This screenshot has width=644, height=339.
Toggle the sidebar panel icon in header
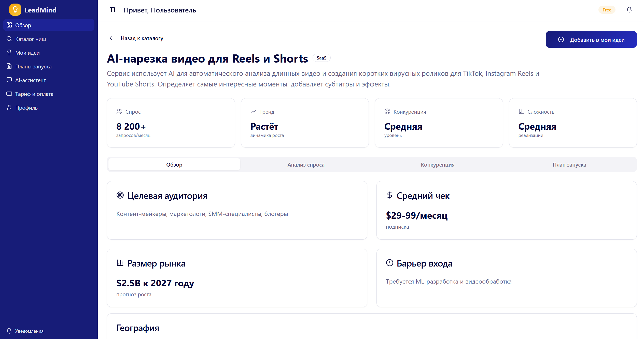tap(112, 10)
